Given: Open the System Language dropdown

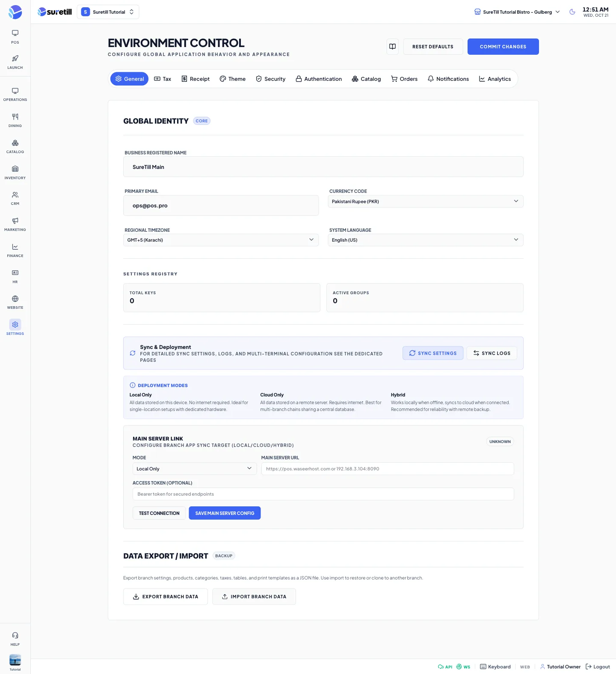Looking at the screenshot, I should [426, 240].
